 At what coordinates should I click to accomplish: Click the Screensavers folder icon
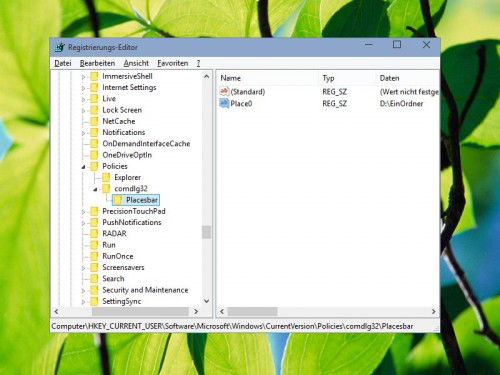coord(94,267)
